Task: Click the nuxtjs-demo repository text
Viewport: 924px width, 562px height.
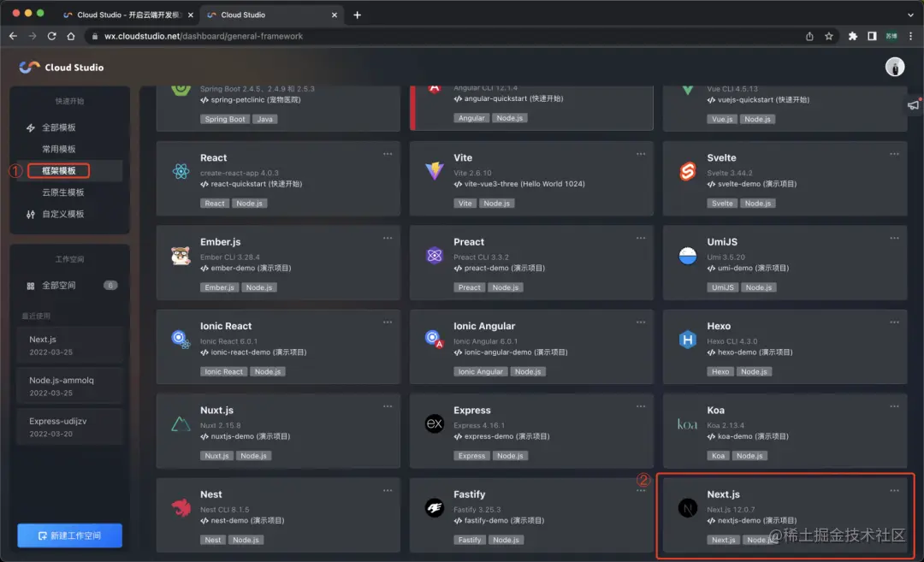Action: click(251, 436)
